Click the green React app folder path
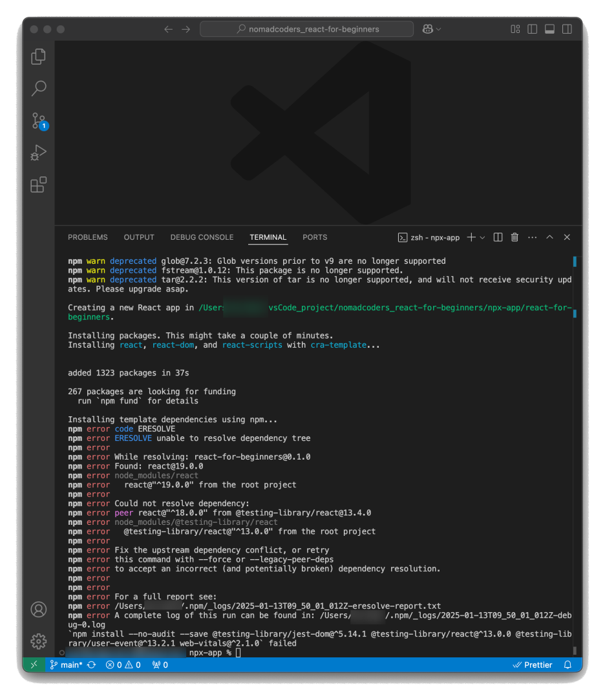This screenshot has width=605, height=700. 320,312
